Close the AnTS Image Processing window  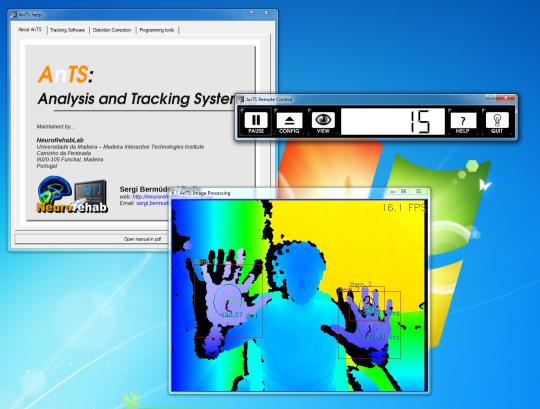pyautogui.click(x=418, y=191)
